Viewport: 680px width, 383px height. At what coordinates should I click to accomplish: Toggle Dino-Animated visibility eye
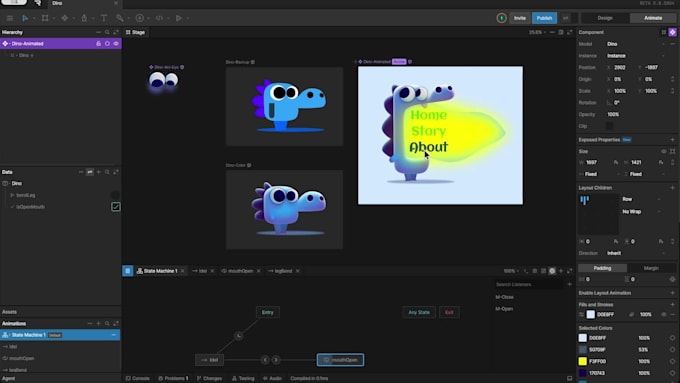point(116,44)
